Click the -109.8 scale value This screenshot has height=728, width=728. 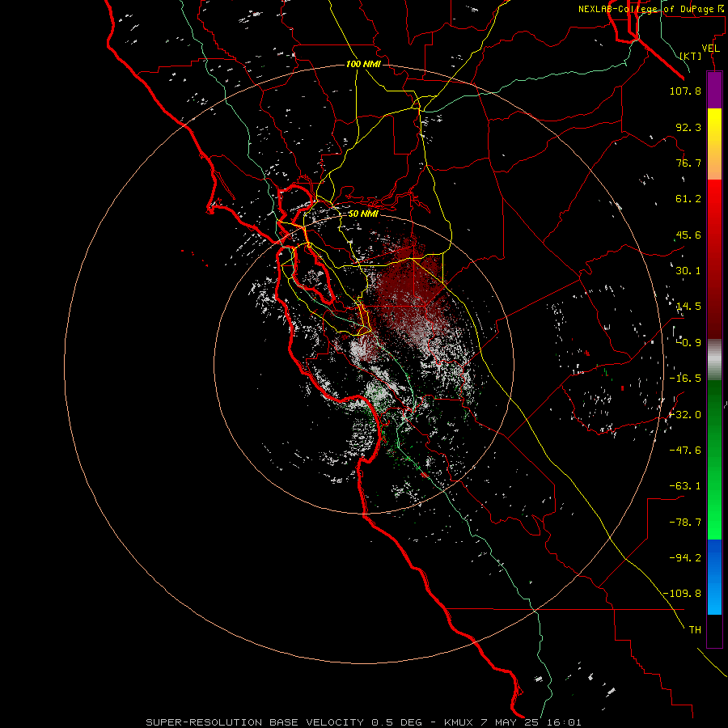click(x=682, y=594)
